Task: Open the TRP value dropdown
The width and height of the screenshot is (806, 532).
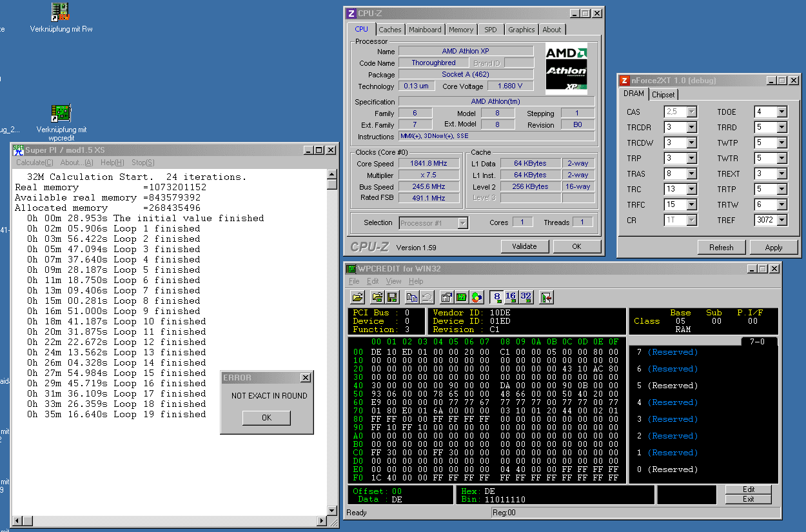Action: [692, 159]
